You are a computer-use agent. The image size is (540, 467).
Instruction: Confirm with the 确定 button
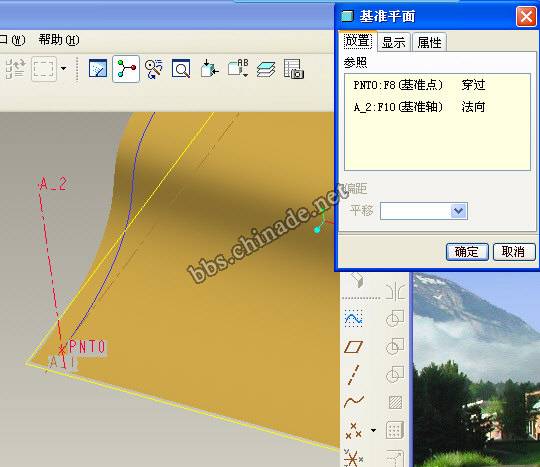(467, 252)
